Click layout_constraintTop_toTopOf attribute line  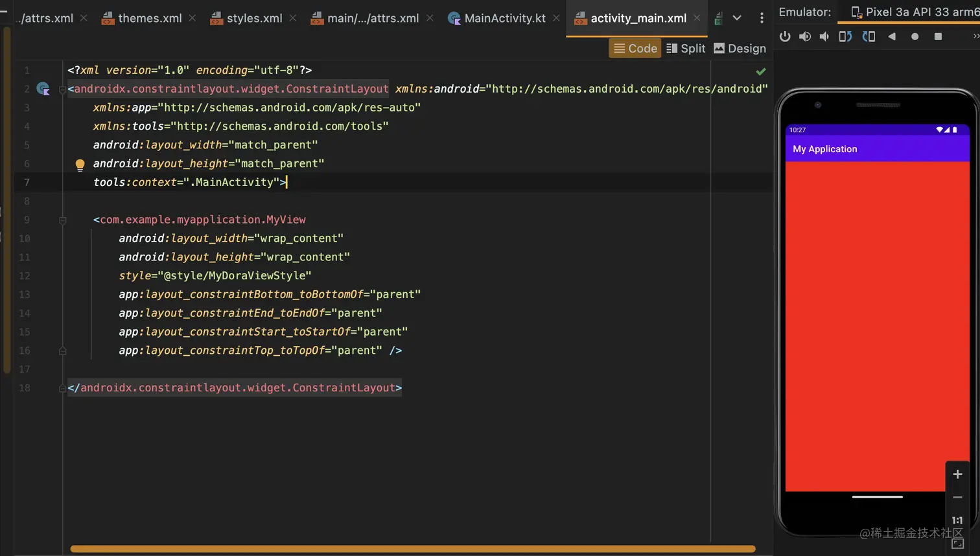click(x=261, y=351)
